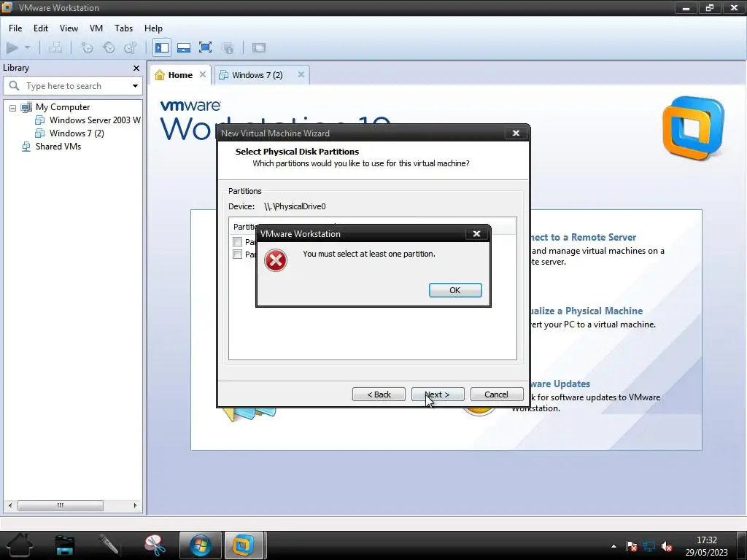Open the VM menu
Viewport: 747px width, 560px height.
(x=96, y=28)
